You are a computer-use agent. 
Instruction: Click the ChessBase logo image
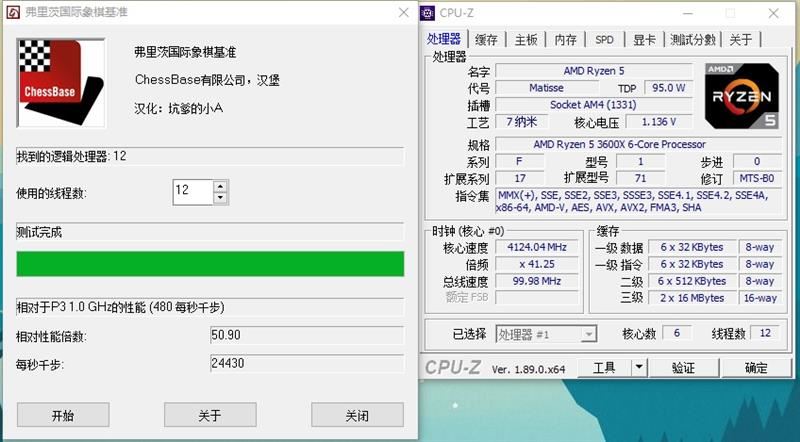[61, 83]
